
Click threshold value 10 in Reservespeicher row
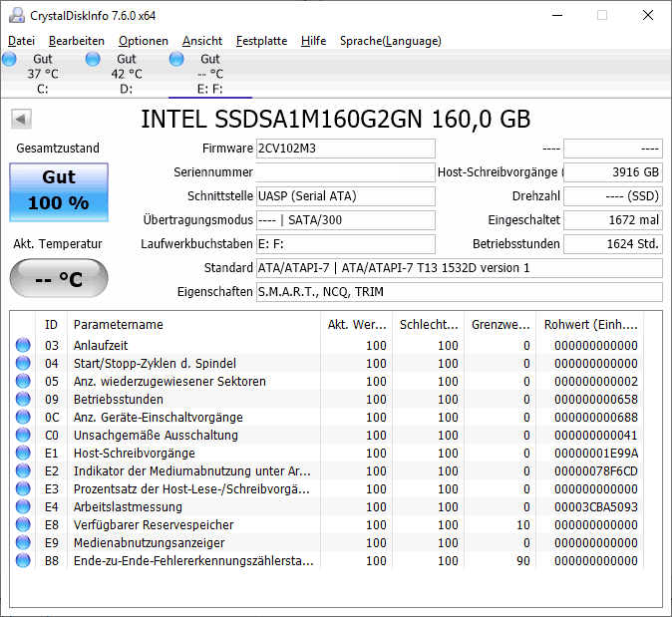tap(523, 525)
